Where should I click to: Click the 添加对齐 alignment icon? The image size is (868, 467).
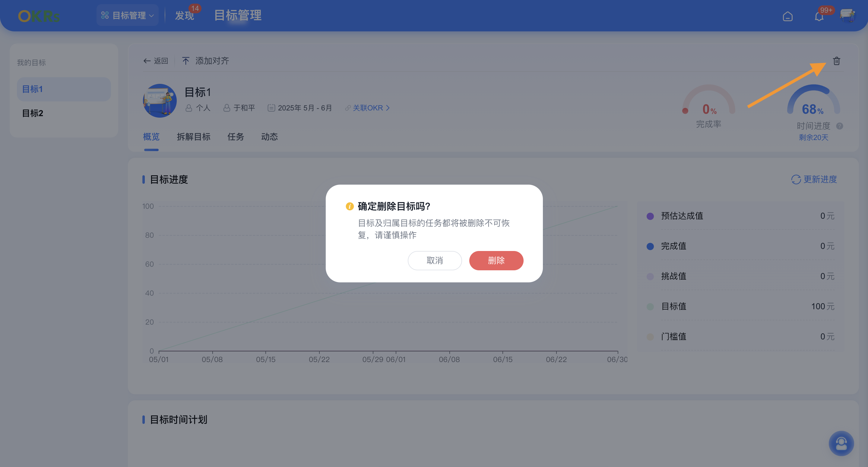(x=186, y=61)
